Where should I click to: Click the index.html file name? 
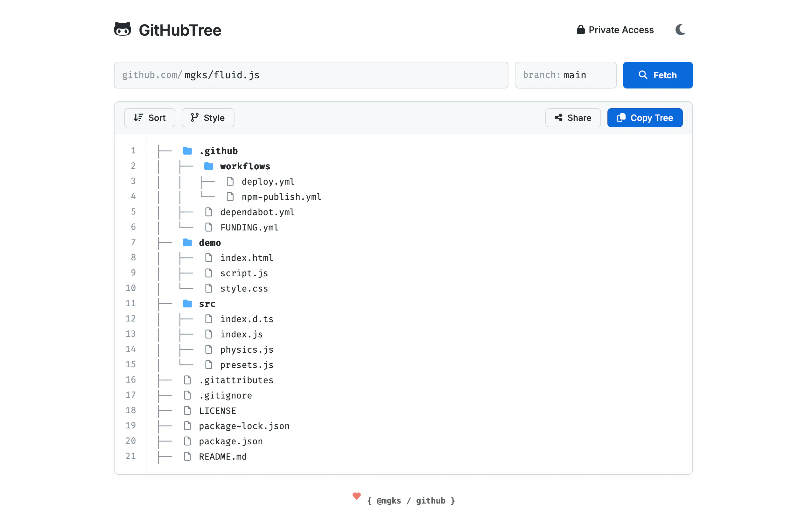coord(247,258)
